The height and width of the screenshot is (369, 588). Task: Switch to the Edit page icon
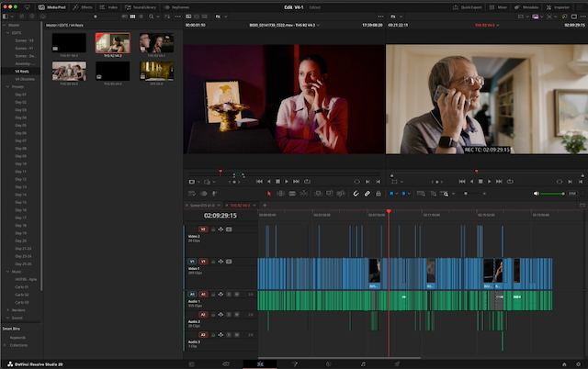pos(260,364)
